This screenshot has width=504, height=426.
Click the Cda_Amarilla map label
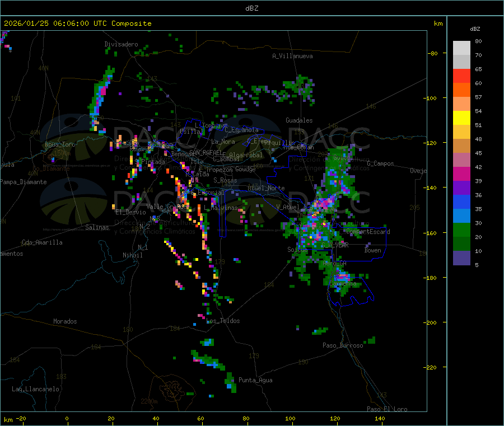[42, 242]
